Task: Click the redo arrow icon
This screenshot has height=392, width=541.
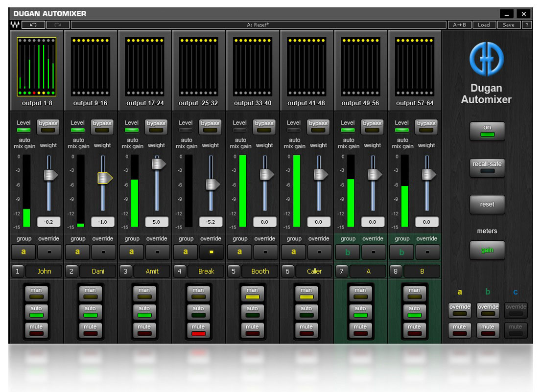Action: click(x=58, y=24)
